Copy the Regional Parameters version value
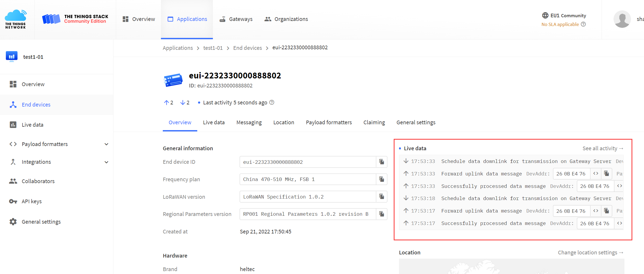Screen dimensions: 644x274 click(382, 214)
